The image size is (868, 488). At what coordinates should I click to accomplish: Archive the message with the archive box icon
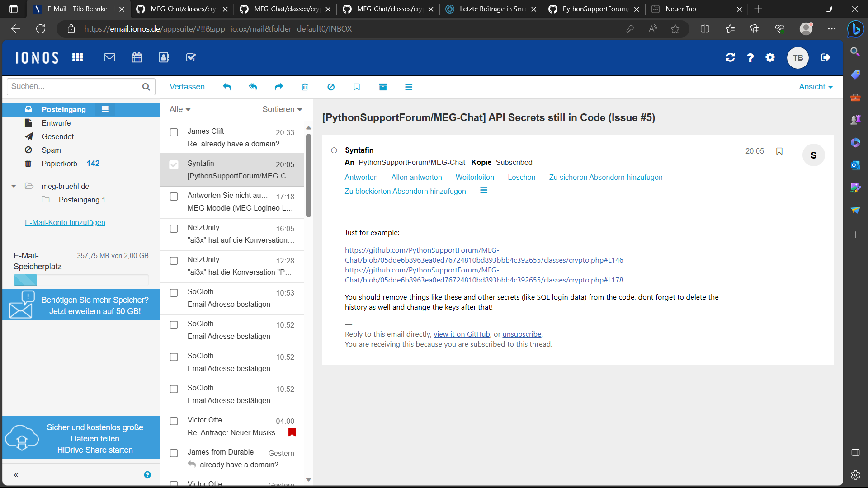pos(383,87)
